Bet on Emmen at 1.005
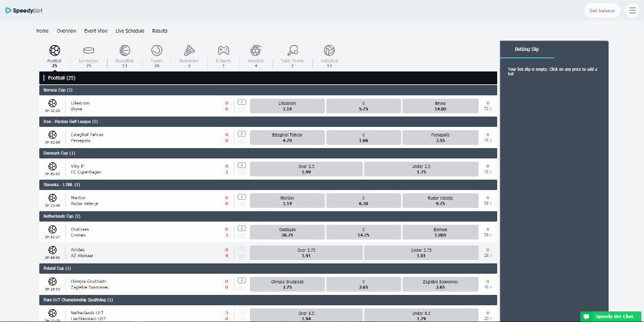 (440, 232)
